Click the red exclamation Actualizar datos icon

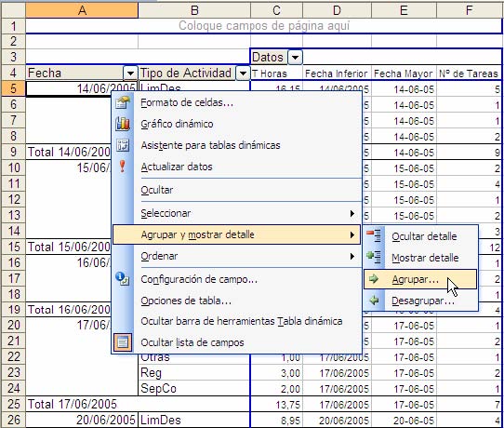click(122, 167)
